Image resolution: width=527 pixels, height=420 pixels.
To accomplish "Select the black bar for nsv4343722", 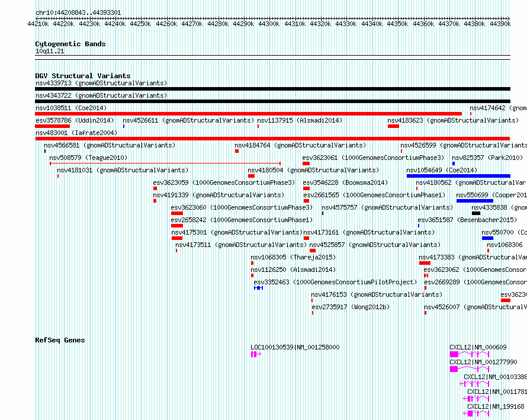I will (x=272, y=101).
